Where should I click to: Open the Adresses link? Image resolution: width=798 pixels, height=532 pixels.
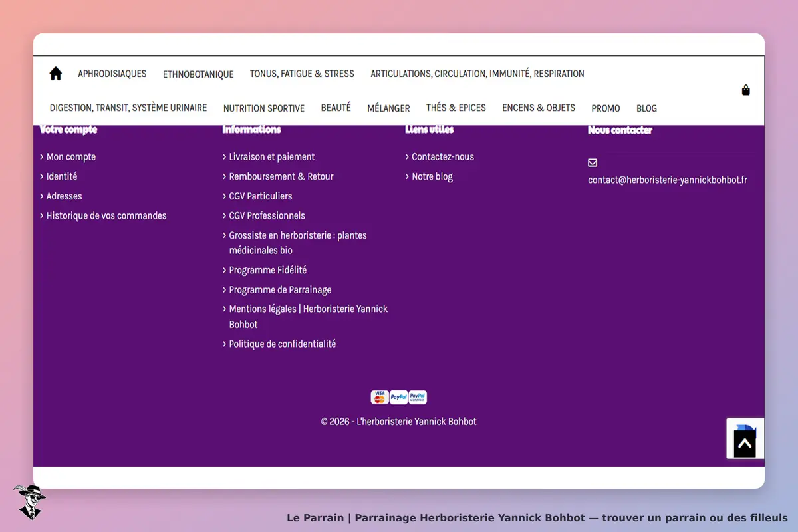point(65,196)
